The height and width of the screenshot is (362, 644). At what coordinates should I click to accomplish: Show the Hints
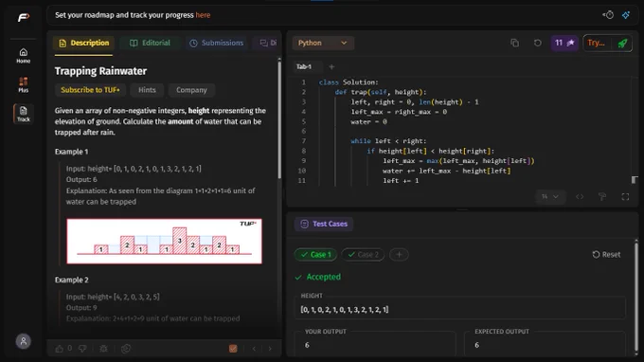tap(147, 90)
